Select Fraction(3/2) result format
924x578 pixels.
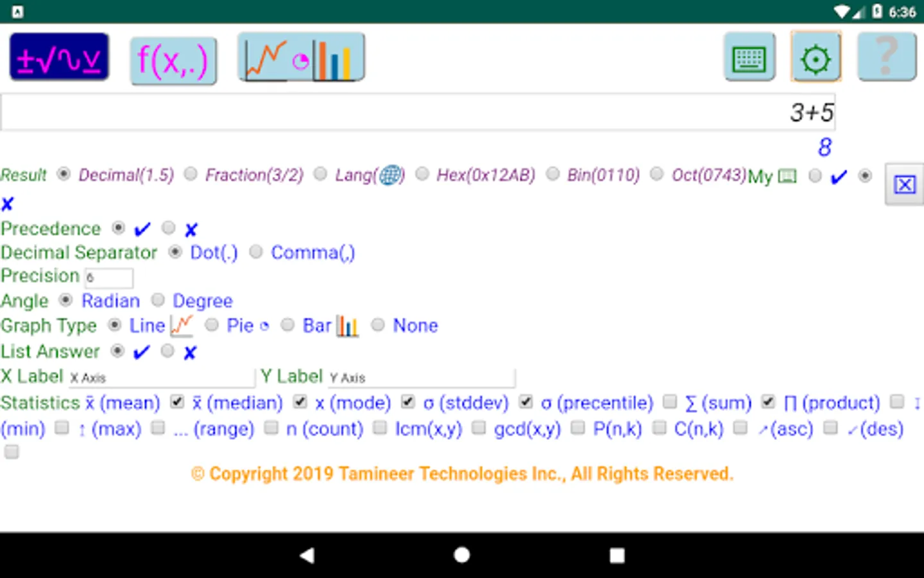(191, 174)
